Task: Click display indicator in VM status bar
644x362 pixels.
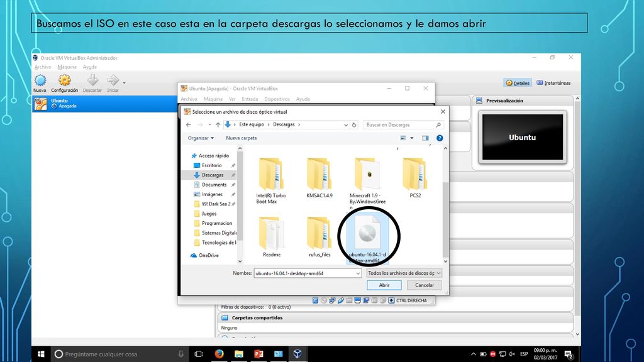Action: click(x=358, y=300)
